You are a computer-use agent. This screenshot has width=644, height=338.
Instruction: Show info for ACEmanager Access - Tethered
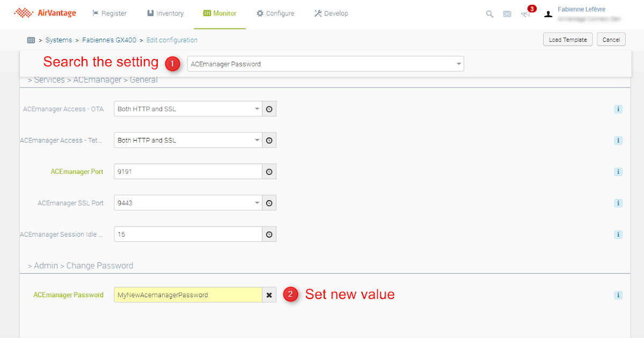point(618,140)
